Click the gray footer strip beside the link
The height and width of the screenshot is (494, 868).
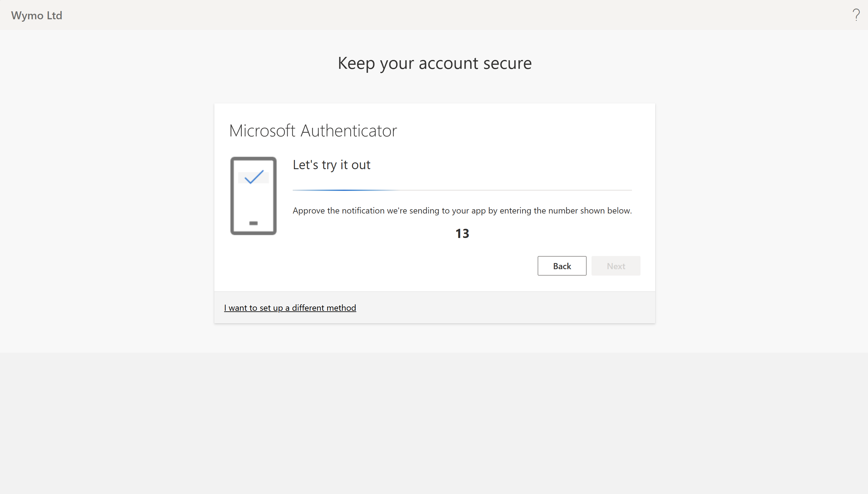click(509, 308)
